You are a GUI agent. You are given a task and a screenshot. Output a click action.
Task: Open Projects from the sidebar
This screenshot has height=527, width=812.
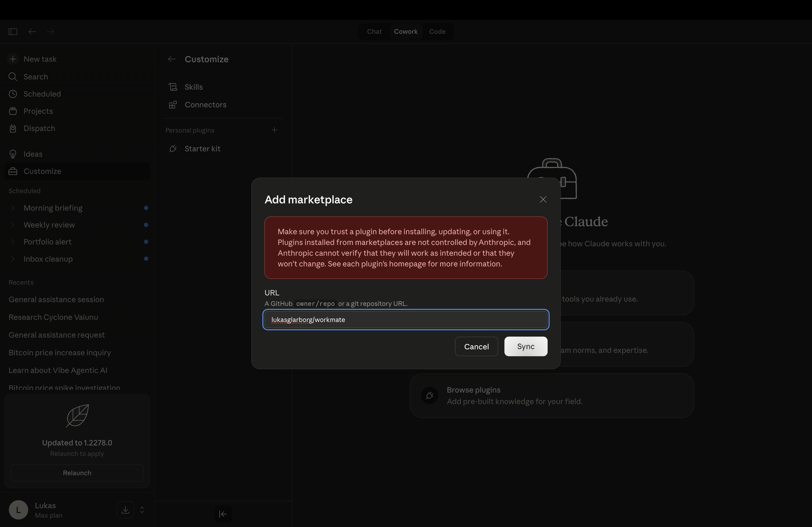pos(38,111)
